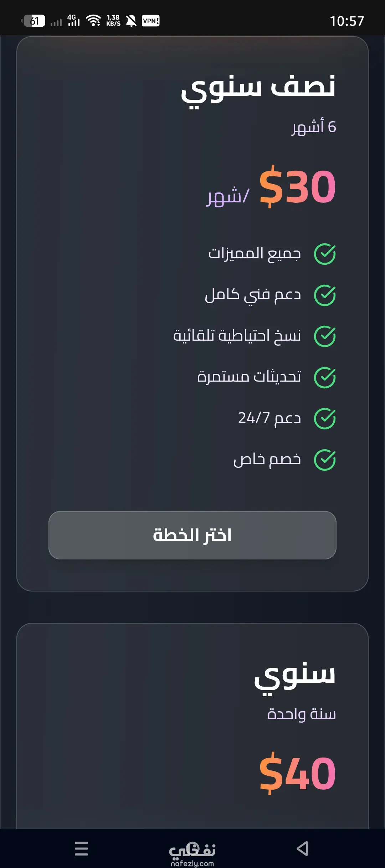Click the اختر الخطة button

coord(192,535)
